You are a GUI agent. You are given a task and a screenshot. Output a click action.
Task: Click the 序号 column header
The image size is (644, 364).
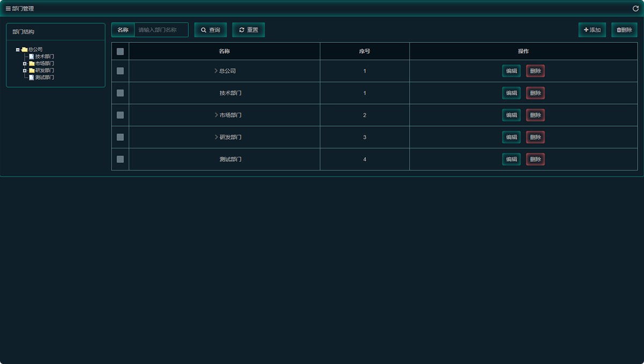(365, 51)
